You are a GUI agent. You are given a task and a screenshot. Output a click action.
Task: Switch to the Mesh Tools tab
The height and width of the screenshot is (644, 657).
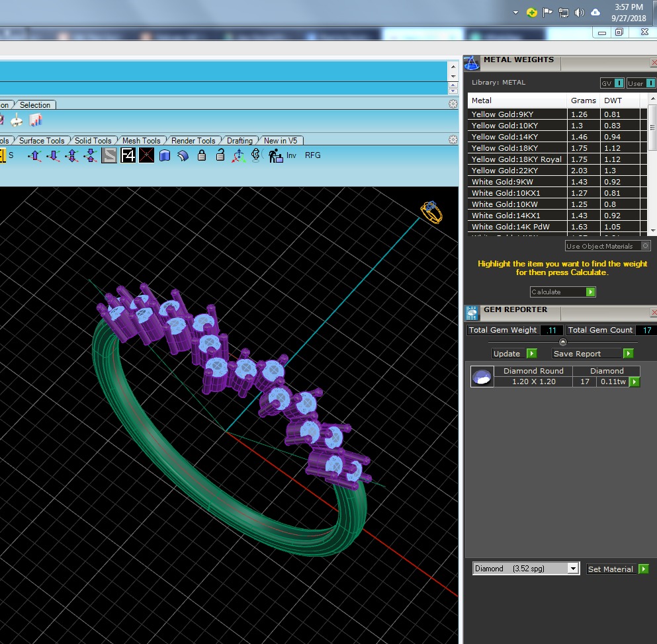click(x=141, y=141)
